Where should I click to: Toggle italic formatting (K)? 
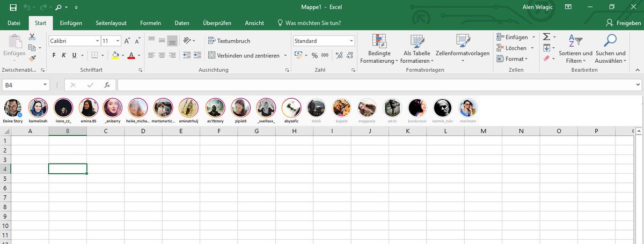(x=64, y=55)
